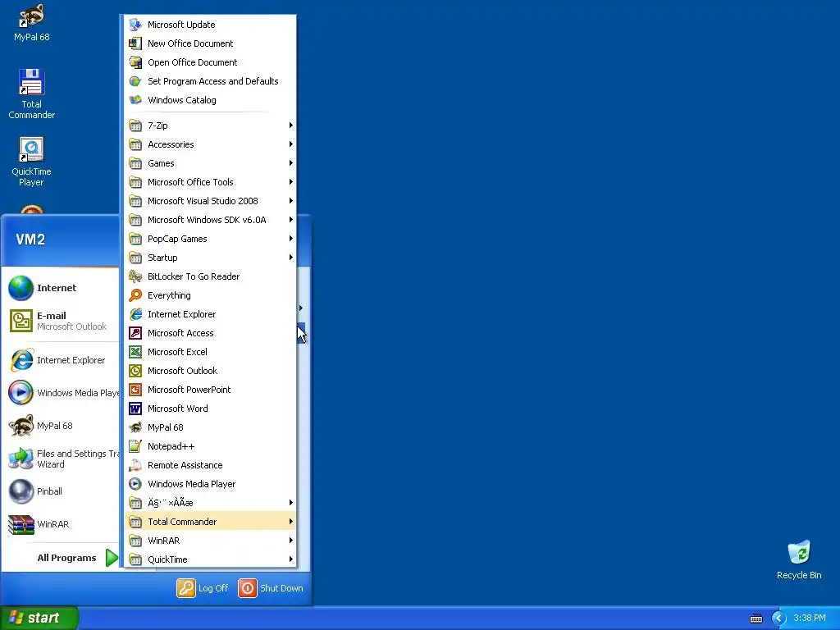Click the Microsoft Outlook icon in programs list
Viewport: 840px width, 630px height.
tap(135, 371)
